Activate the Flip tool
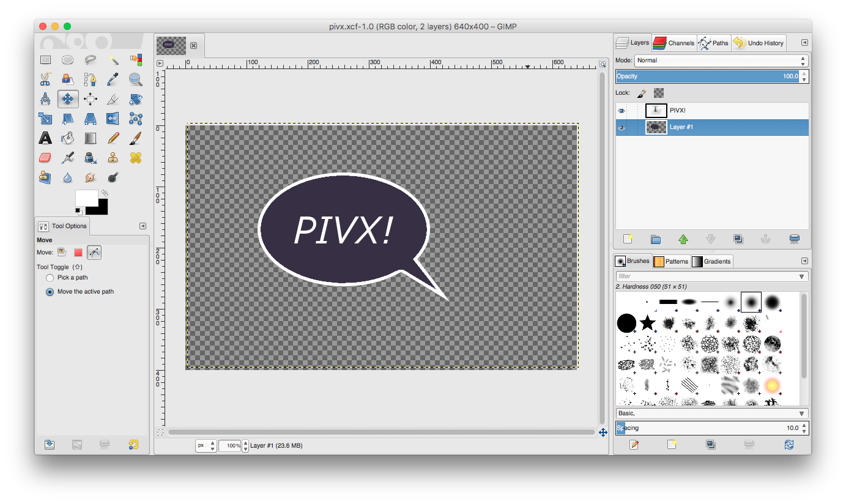Screen dimensions: 846x504 [113, 119]
